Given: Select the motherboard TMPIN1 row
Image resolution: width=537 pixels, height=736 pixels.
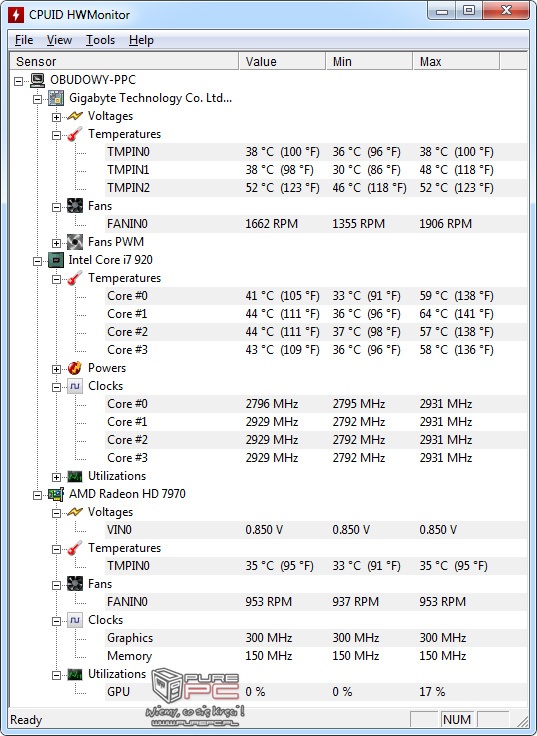Looking at the screenshot, I should (315, 170).
